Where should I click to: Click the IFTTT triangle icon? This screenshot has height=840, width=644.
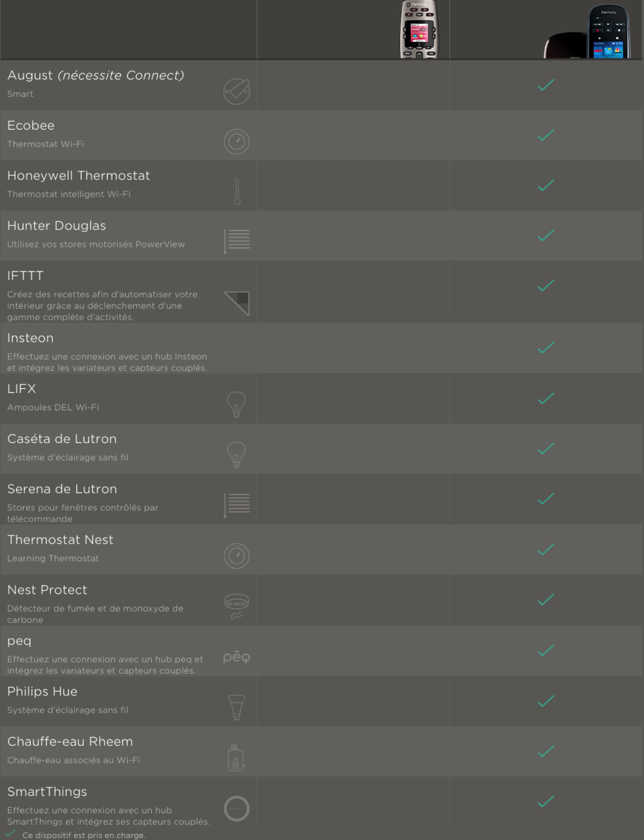tap(237, 303)
